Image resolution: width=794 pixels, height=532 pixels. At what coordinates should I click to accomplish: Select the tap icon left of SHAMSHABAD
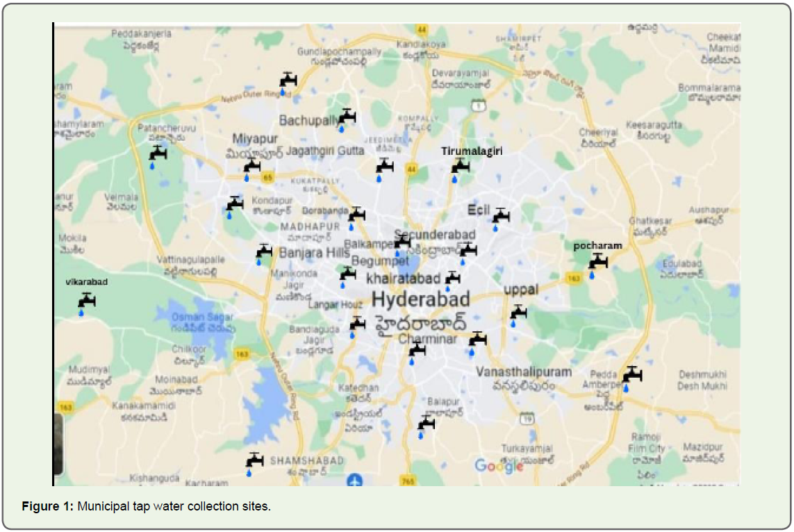click(254, 464)
